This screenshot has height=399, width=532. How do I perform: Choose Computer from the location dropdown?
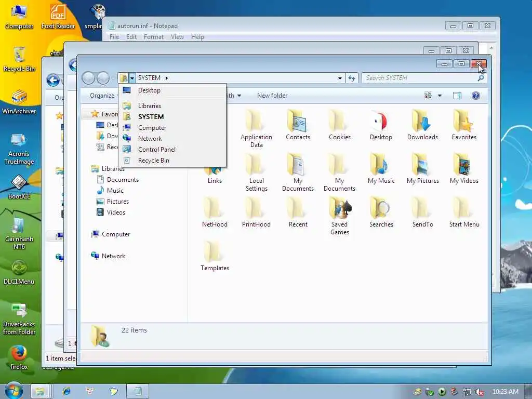click(x=172, y=128)
